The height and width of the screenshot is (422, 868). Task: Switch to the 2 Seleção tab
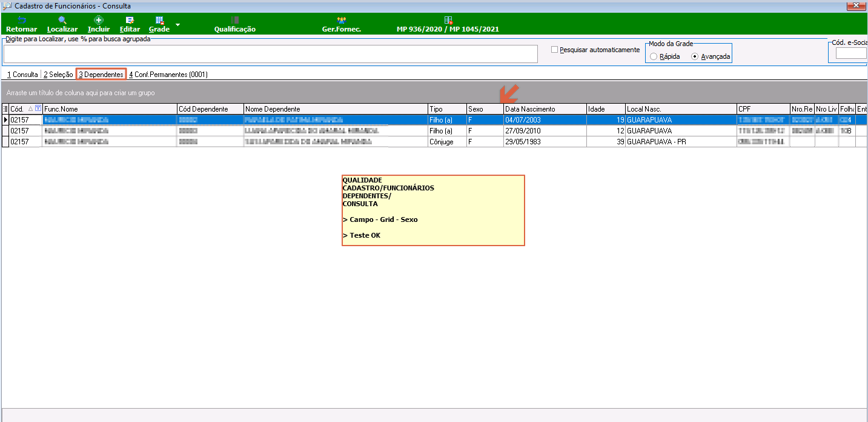(58, 75)
